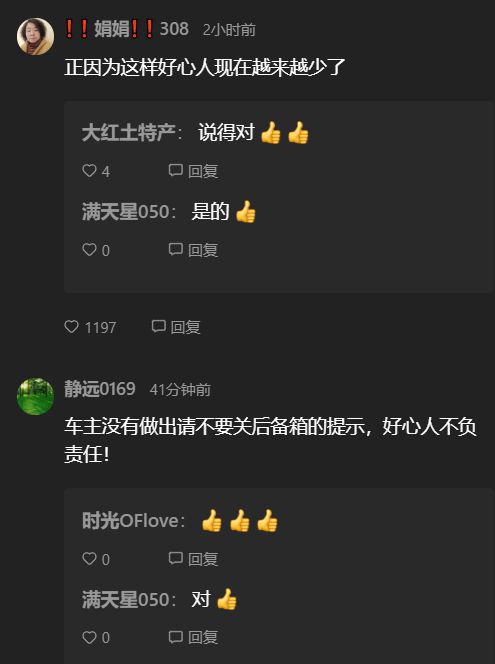Click reply bubble icon under 大红土特产's comment
The width and height of the screenshot is (495, 664).
pyautogui.click(x=175, y=170)
